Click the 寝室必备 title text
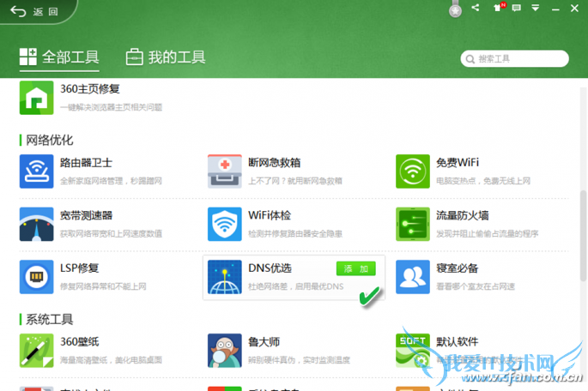Viewport: 588px width, 391px height. pyautogui.click(x=458, y=268)
